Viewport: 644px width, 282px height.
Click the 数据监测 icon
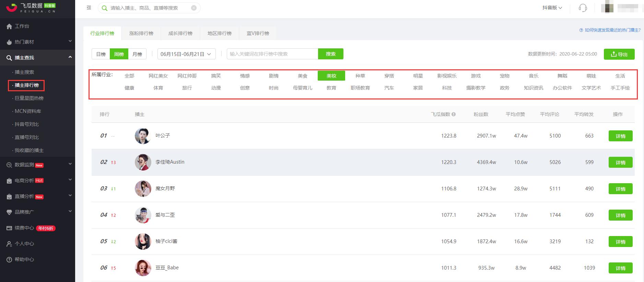click(x=9, y=165)
